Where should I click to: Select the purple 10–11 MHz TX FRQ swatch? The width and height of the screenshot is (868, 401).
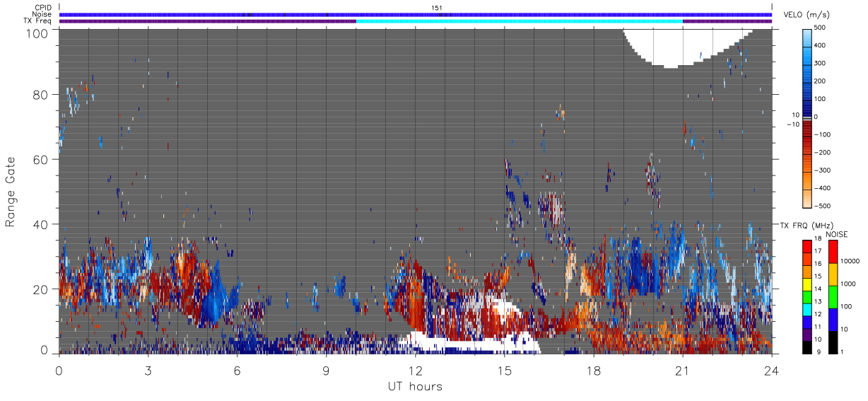(x=807, y=335)
